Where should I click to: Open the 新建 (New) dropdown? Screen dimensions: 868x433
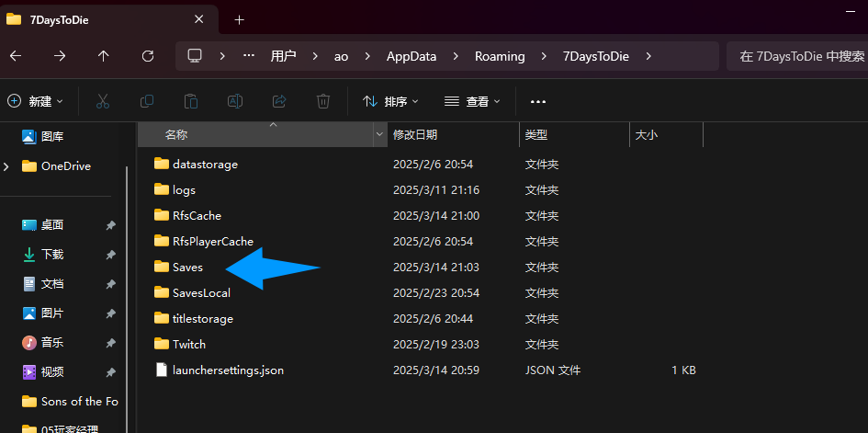(x=36, y=101)
